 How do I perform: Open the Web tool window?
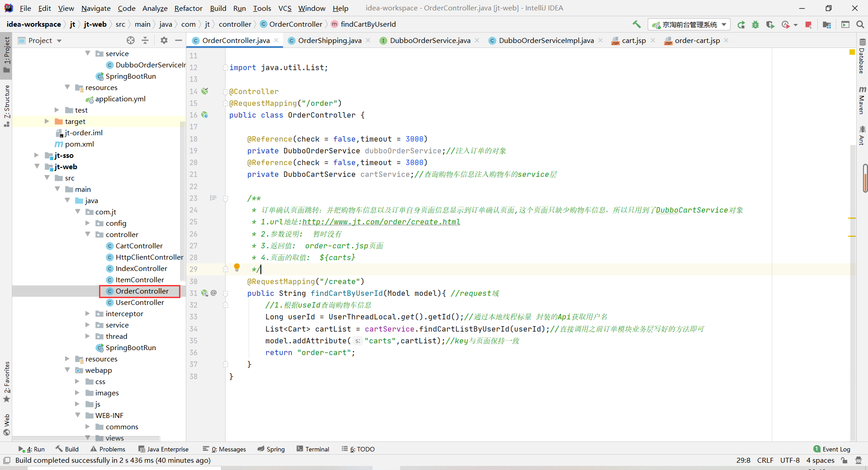pyautogui.click(x=7, y=424)
